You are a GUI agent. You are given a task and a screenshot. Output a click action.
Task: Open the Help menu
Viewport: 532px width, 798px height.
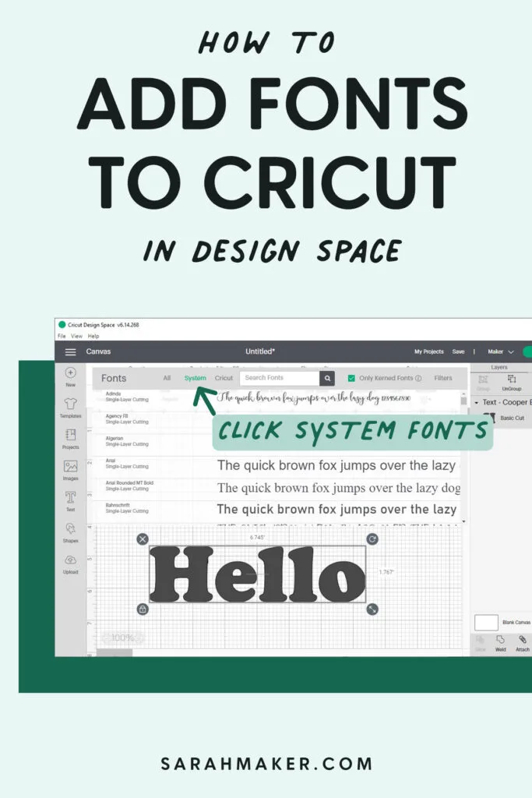pyautogui.click(x=93, y=337)
